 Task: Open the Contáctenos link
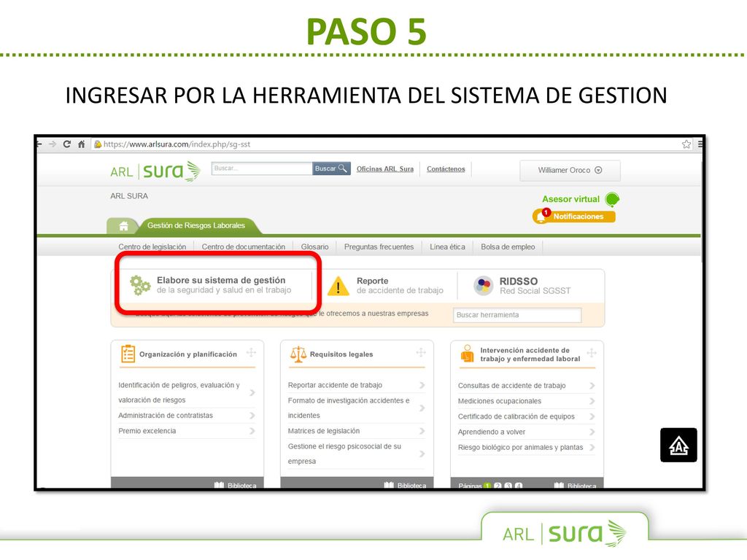(x=446, y=169)
